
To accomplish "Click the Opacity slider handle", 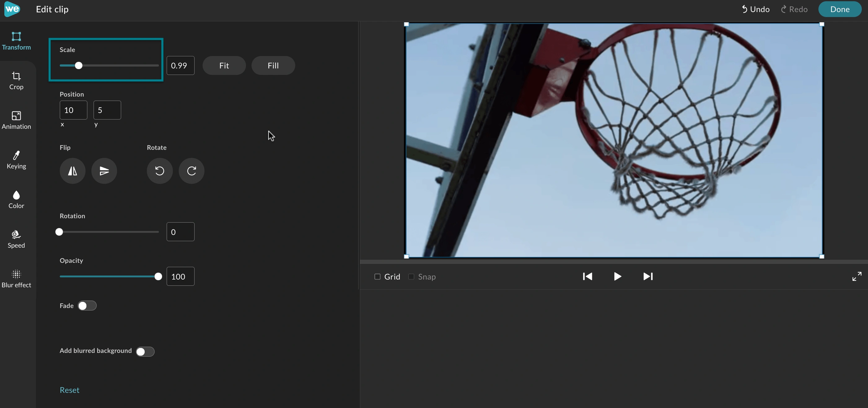I will 158,276.
